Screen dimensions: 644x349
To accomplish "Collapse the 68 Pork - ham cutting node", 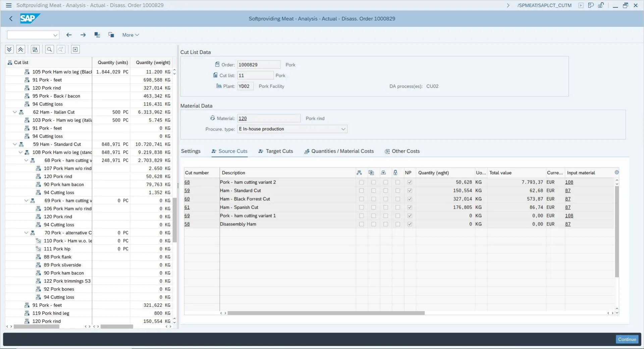I will tap(26, 160).
